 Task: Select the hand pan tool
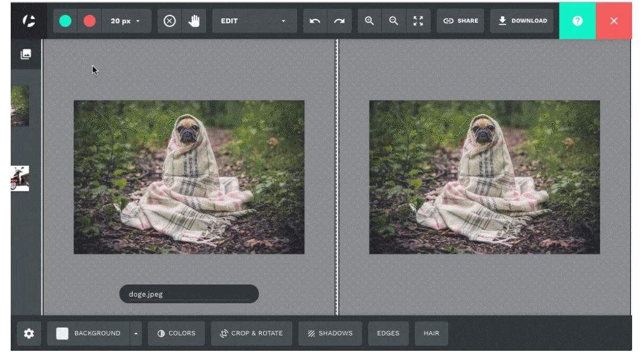[193, 21]
